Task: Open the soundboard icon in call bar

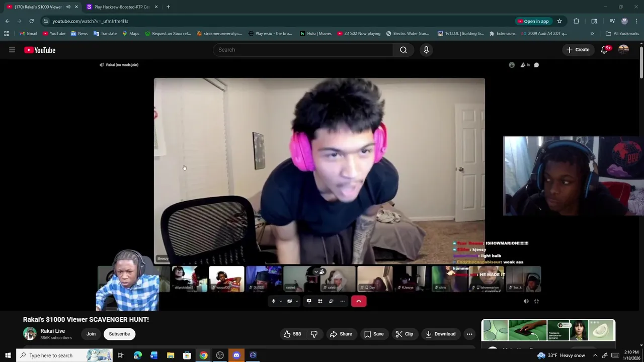Action: click(x=331, y=301)
